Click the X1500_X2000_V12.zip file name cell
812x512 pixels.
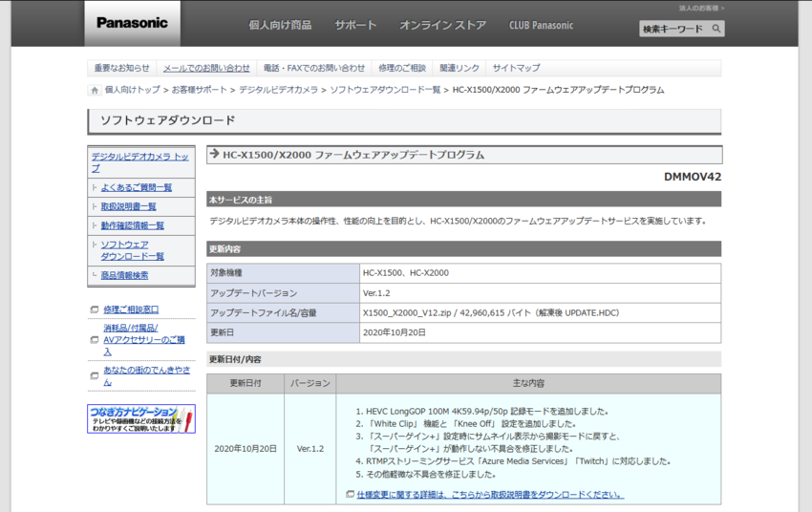pyautogui.click(x=540, y=312)
